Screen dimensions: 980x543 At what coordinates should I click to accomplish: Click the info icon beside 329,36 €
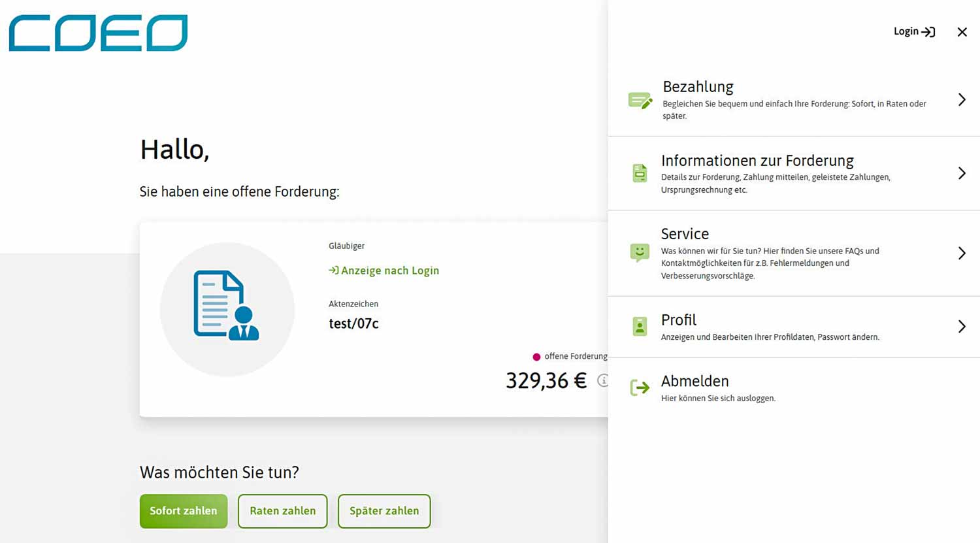[x=603, y=380]
